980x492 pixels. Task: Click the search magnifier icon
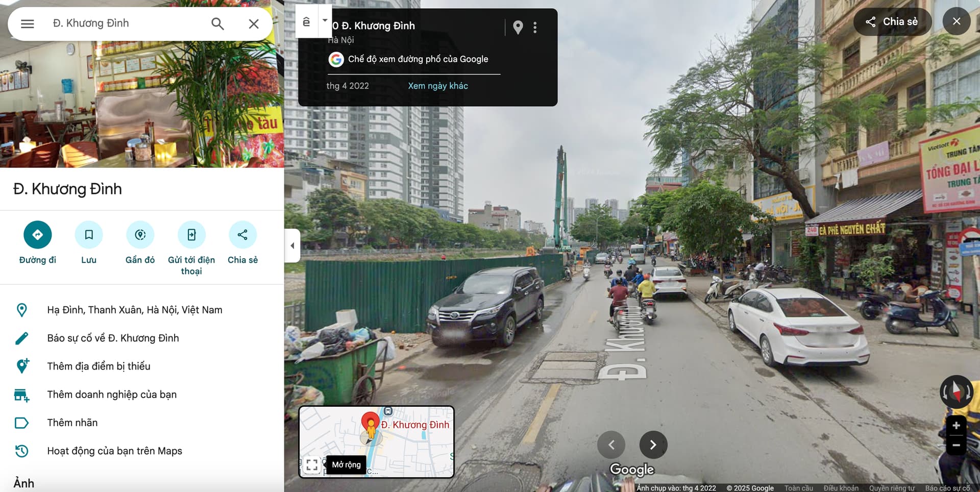pyautogui.click(x=217, y=23)
